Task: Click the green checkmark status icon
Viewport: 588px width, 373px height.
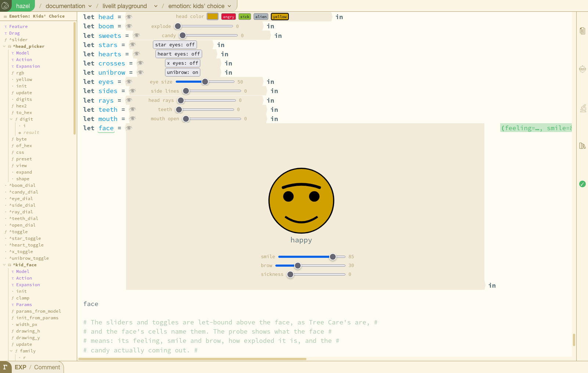Action: (x=582, y=184)
